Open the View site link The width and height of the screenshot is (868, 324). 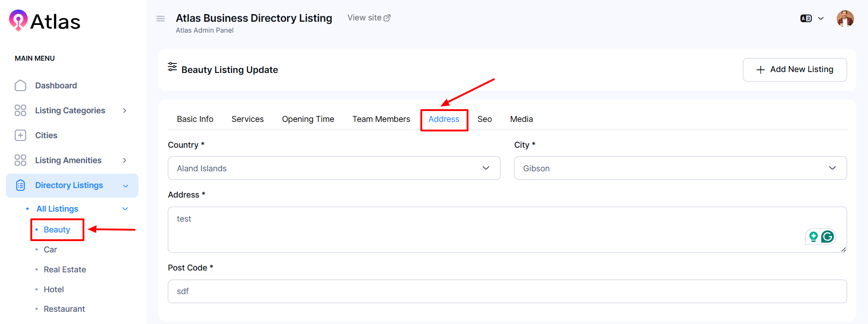click(369, 18)
